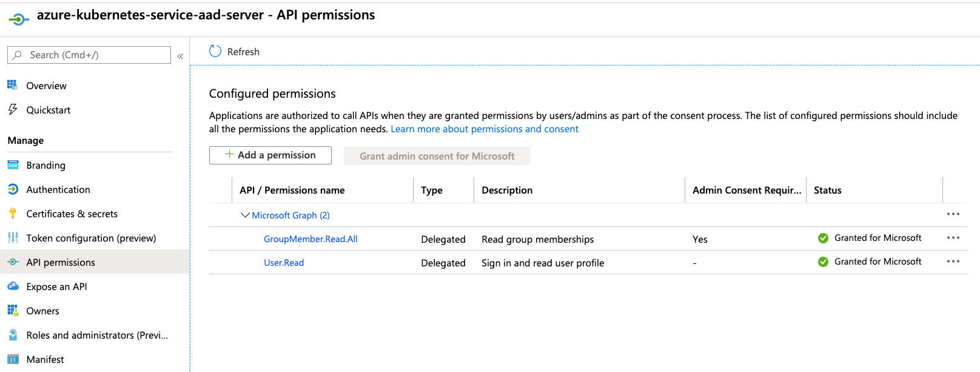The width and height of the screenshot is (980, 372).
Task: Open the ellipsis menu for Microsoft Graph row
Action: click(953, 214)
